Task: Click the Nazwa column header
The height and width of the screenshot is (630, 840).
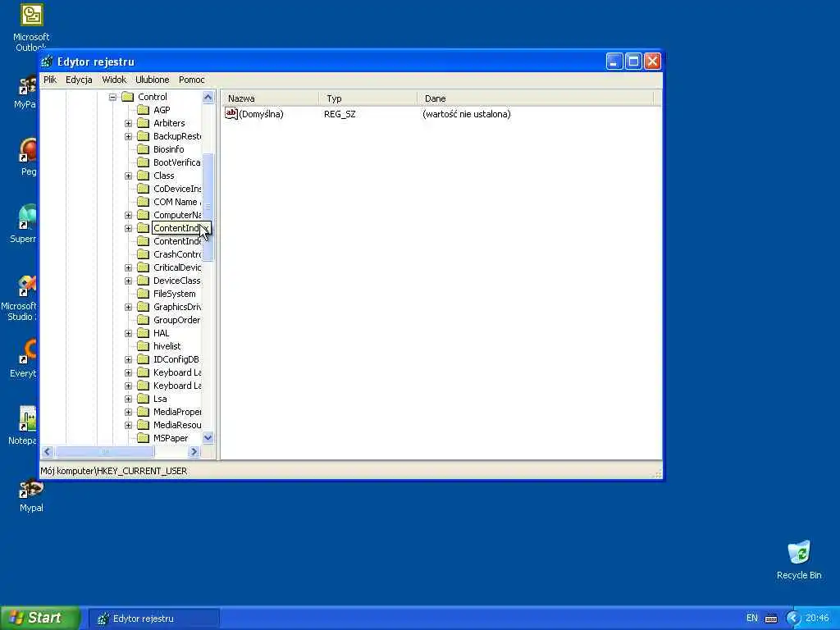Action: 269,98
